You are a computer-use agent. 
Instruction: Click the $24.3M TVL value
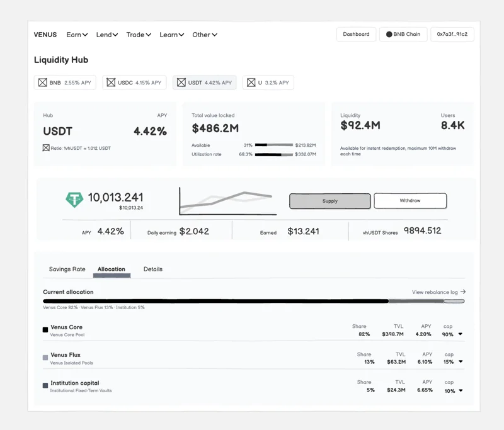coord(396,390)
